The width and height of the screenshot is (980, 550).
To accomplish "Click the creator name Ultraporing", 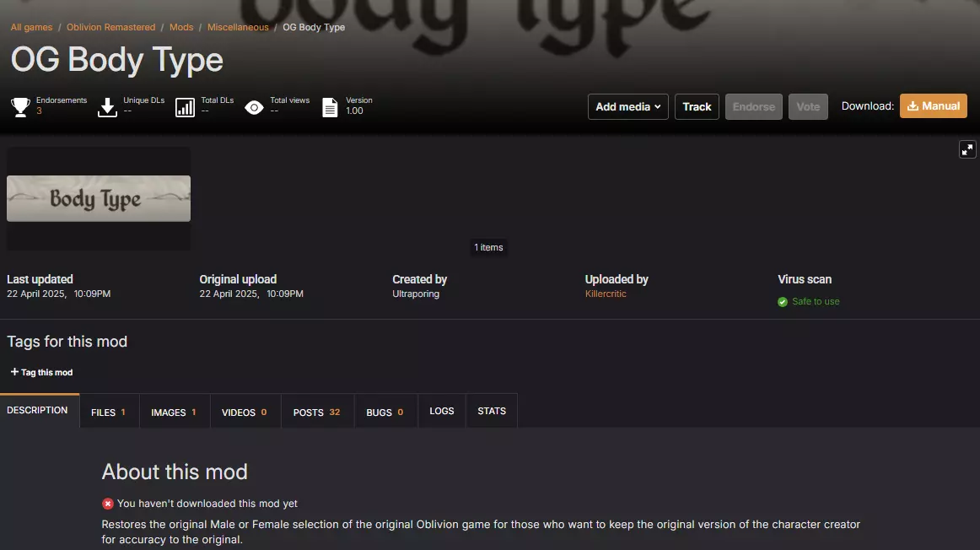I will [x=416, y=294].
